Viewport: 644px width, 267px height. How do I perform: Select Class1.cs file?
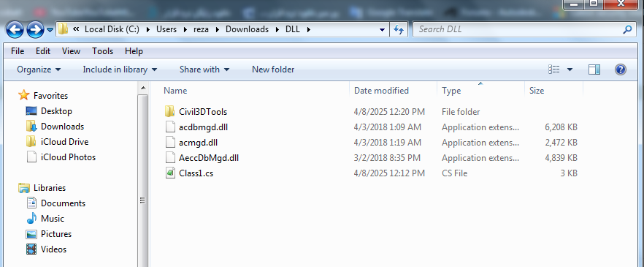tap(196, 173)
